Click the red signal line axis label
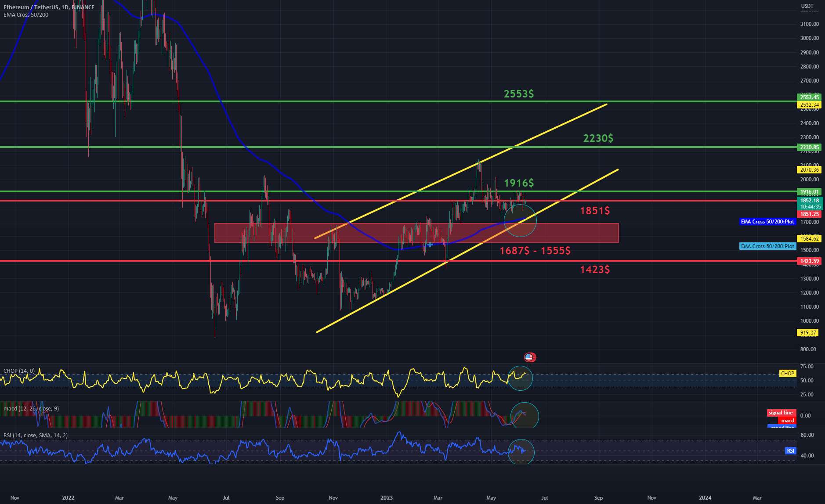This screenshot has height=504, width=825. point(781,413)
